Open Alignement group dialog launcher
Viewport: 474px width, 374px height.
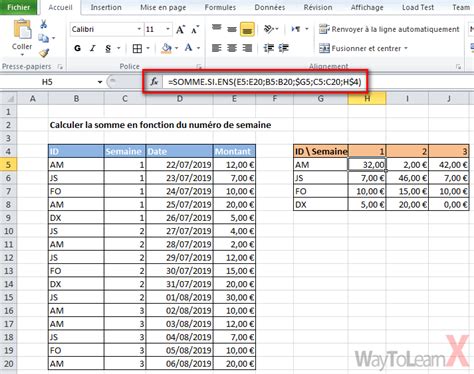[x=458, y=67]
